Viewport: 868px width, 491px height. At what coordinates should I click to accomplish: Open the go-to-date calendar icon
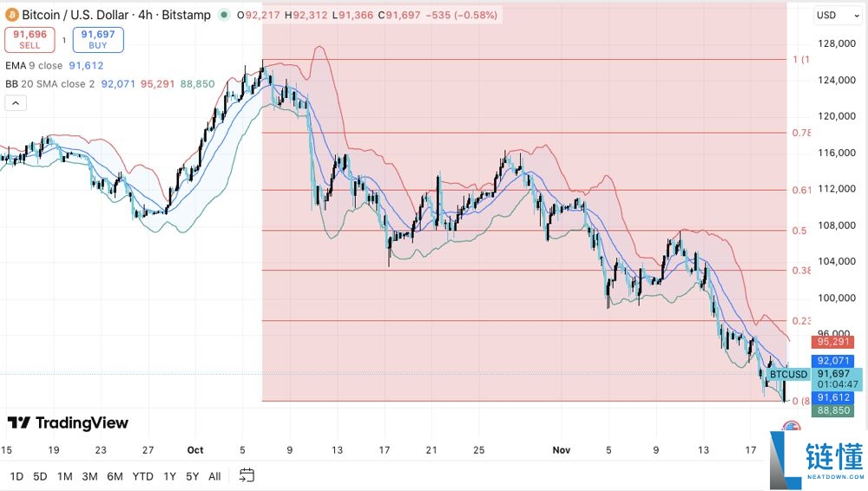[247, 475]
